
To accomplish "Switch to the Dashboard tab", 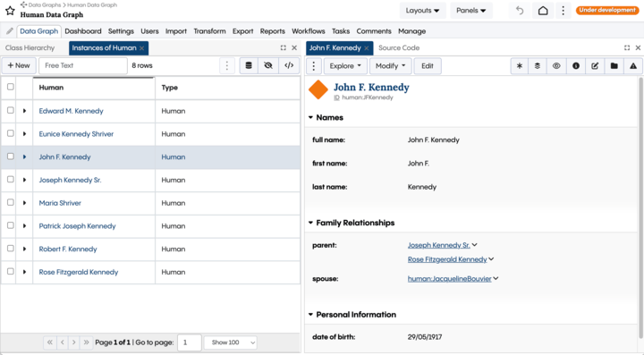I will pos(83,31).
